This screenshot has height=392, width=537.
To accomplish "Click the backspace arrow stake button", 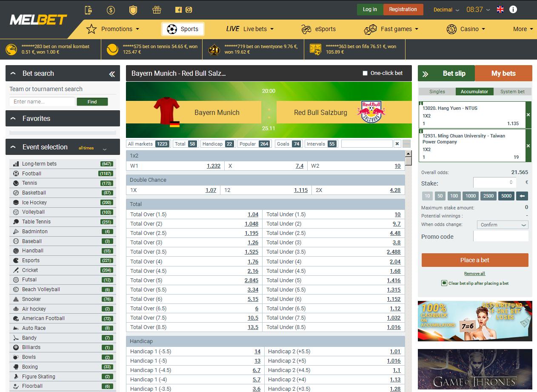I will pyautogui.click(x=522, y=196).
